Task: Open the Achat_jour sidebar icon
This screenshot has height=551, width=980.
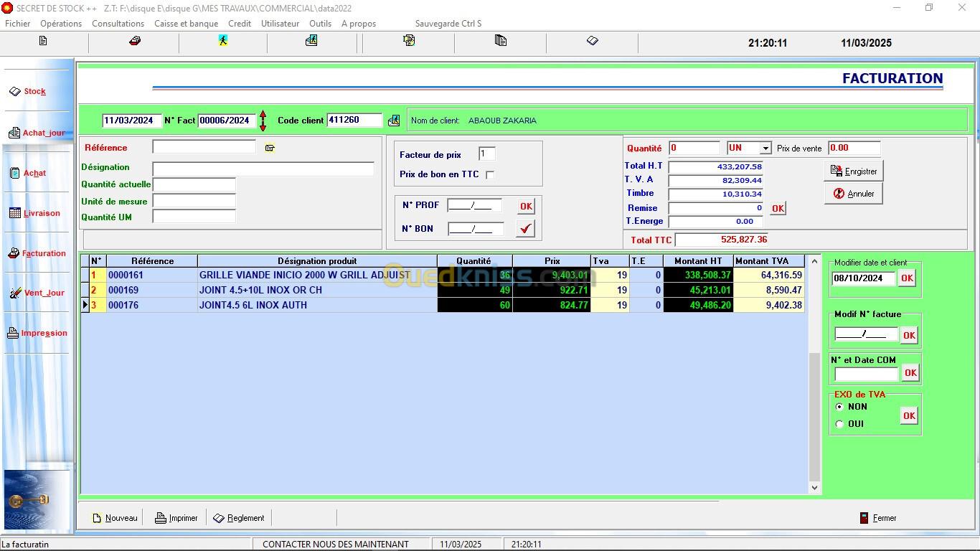Action: coord(14,133)
